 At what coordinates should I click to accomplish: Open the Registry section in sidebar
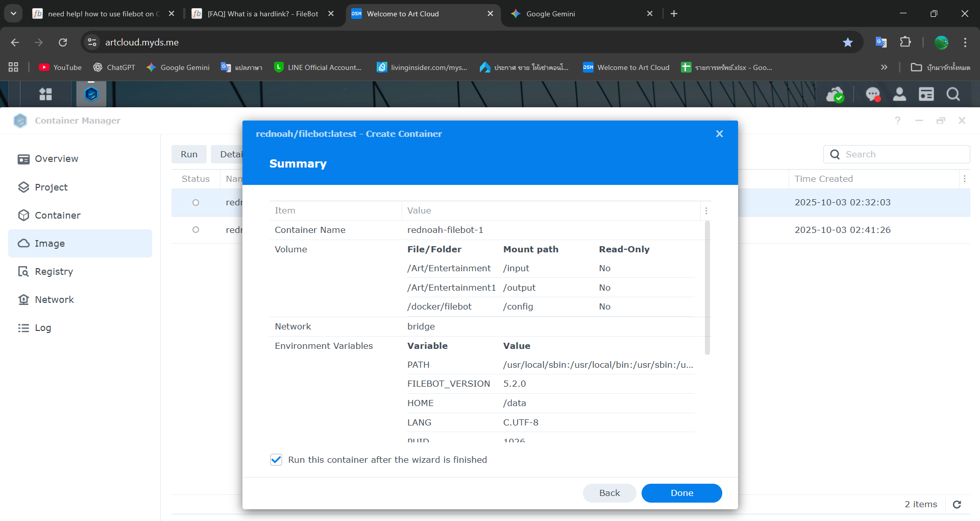(54, 272)
